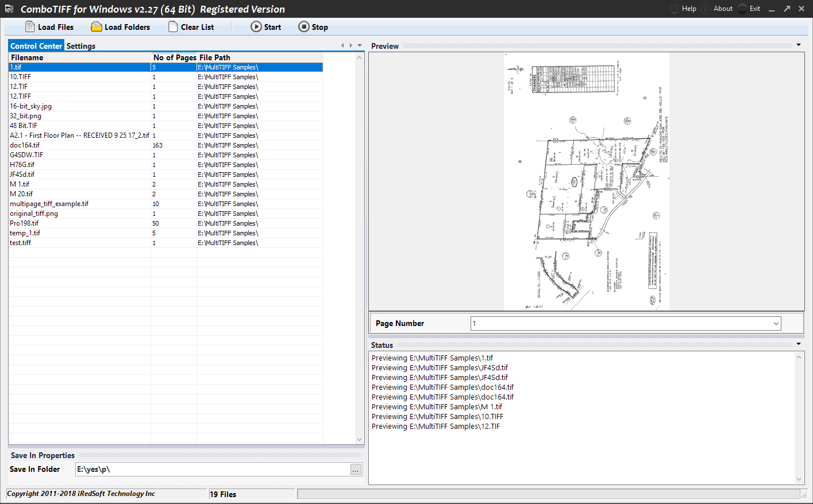Select the Control Center tab
The width and height of the screenshot is (813, 504).
(36, 46)
